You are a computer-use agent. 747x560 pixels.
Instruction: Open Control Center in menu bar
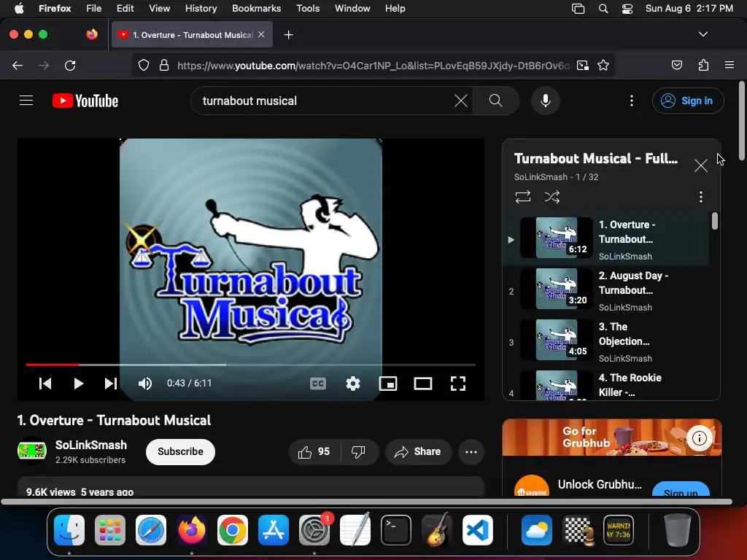pyautogui.click(x=627, y=9)
